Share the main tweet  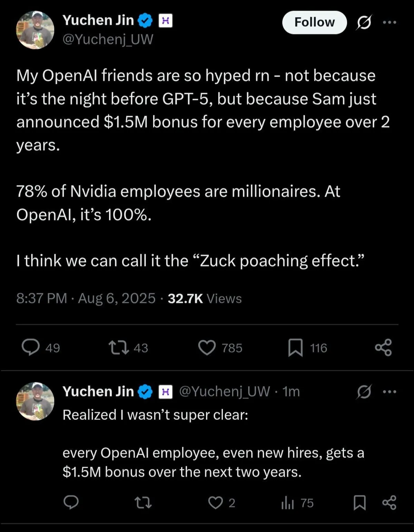coord(383,347)
